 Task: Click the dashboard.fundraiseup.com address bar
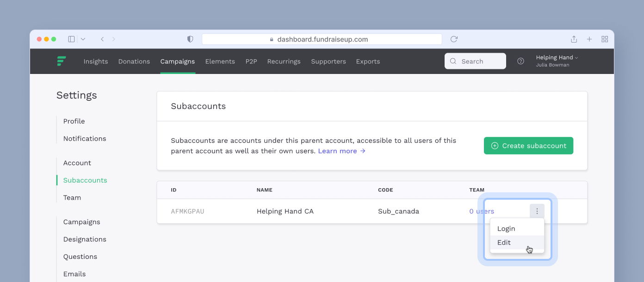tap(322, 39)
